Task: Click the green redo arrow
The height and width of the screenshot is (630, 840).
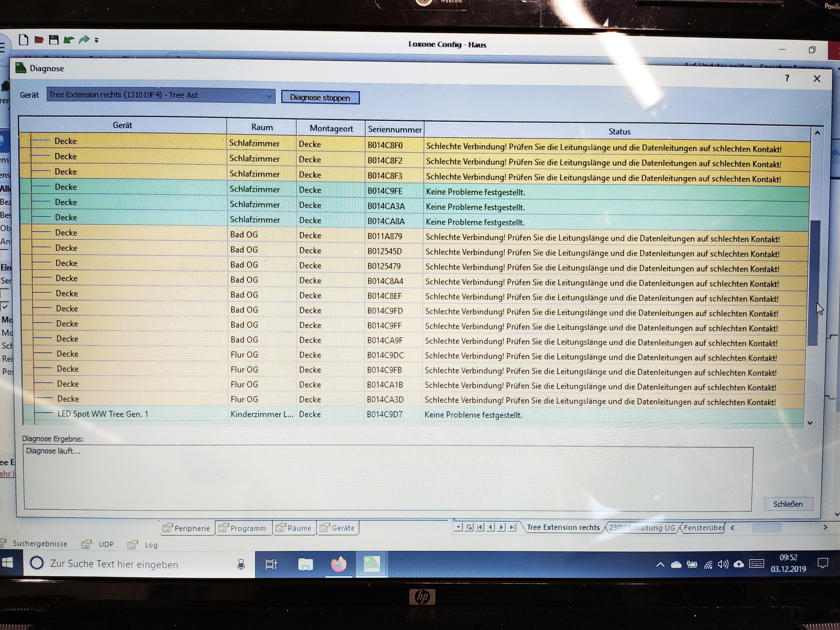Action: click(x=84, y=39)
